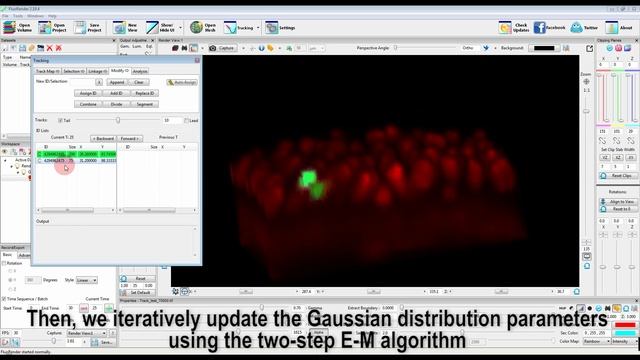Click the gear icon below render view
The height and width of the screenshot is (360, 640).
tap(175, 291)
